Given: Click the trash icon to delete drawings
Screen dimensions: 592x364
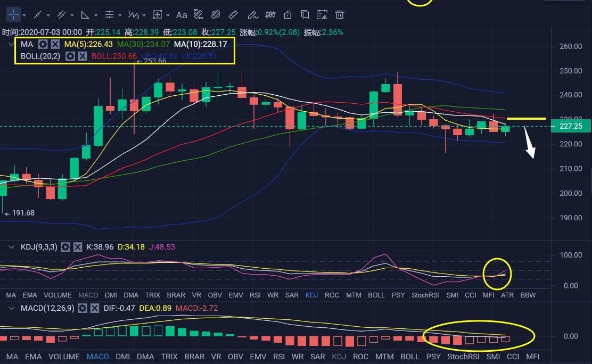Looking at the screenshot, I should coord(340,15).
